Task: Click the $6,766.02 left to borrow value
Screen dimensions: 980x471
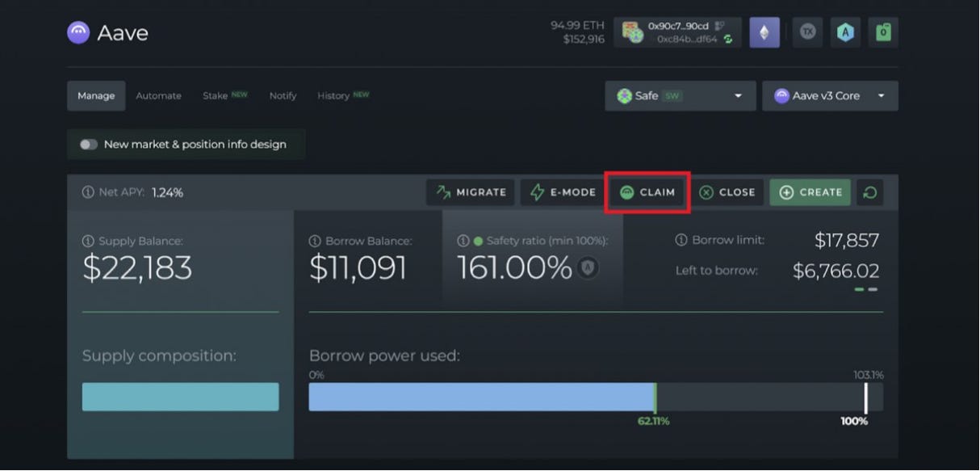Action: [836, 271]
